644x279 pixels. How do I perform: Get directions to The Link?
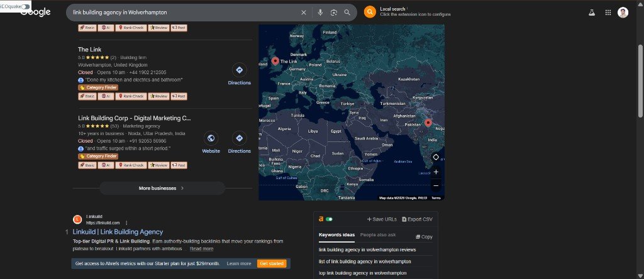(240, 74)
